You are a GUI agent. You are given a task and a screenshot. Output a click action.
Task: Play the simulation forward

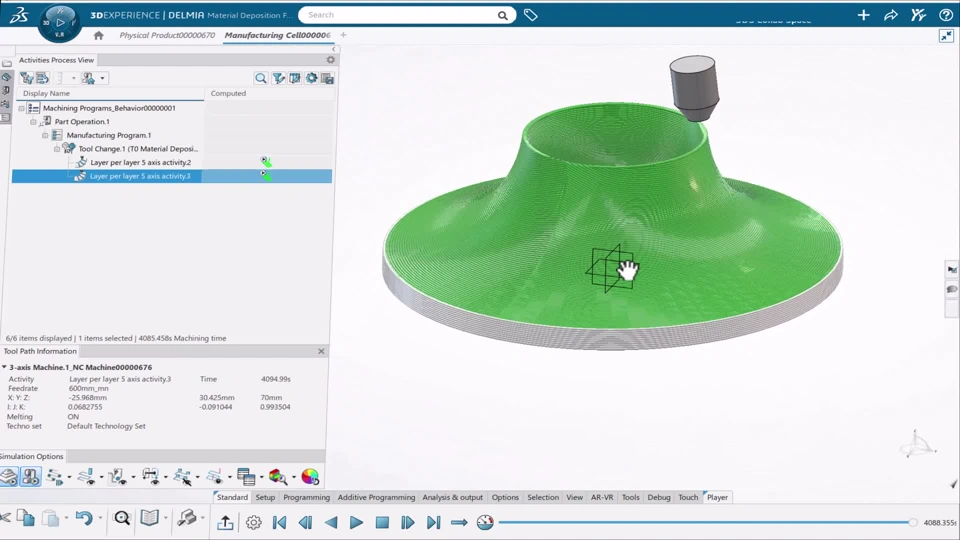356,522
